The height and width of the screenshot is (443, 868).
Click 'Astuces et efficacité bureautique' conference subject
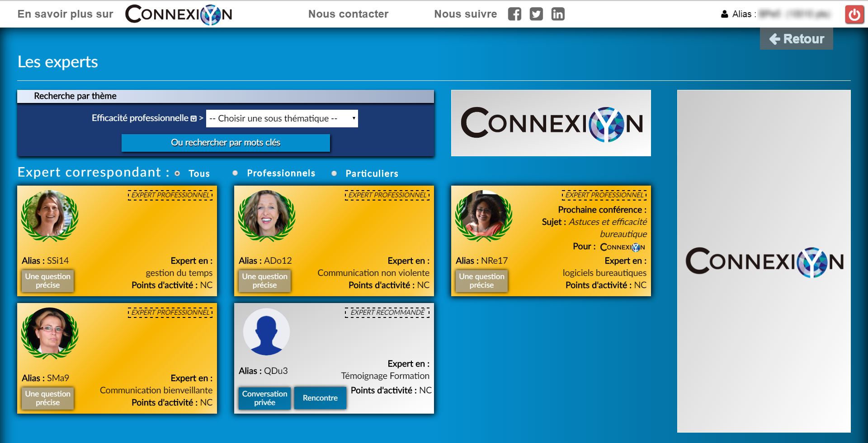point(608,228)
